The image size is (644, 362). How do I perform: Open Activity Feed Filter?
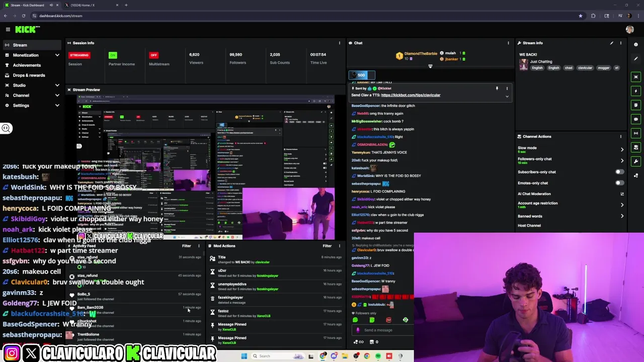(186, 246)
